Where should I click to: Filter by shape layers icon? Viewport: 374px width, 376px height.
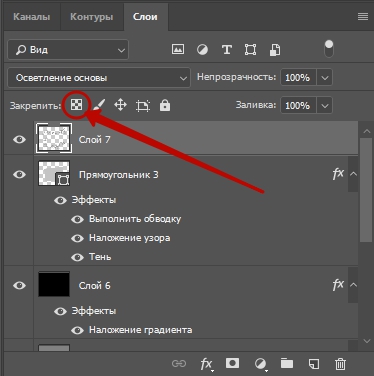pyautogui.click(x=250, y=50)
